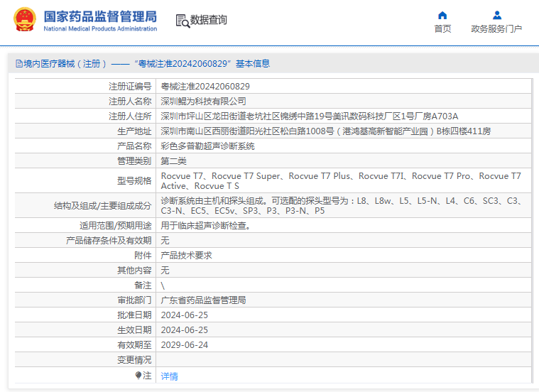
Task: Select attachment value 产品技术要求
Action: pos(186,255)
